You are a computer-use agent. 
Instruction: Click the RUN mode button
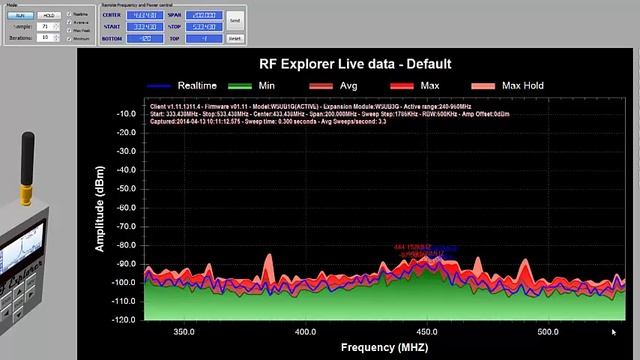pos(20,16)
